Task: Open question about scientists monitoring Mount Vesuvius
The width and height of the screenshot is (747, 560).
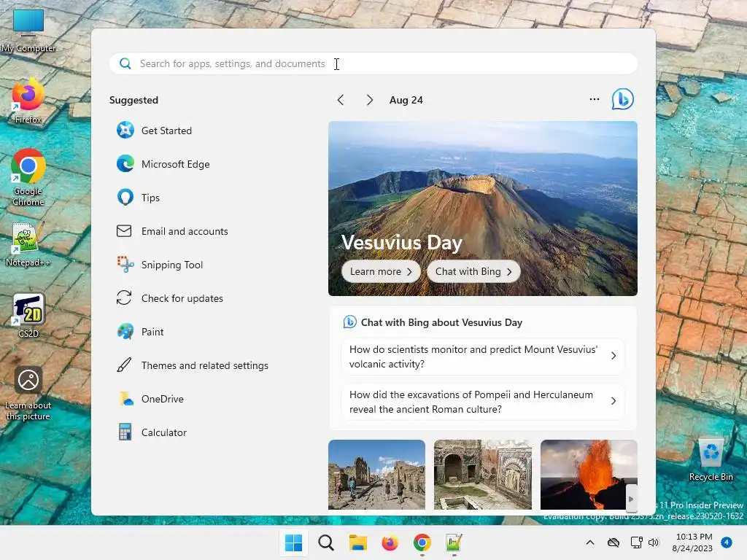Action: (483, 357)
